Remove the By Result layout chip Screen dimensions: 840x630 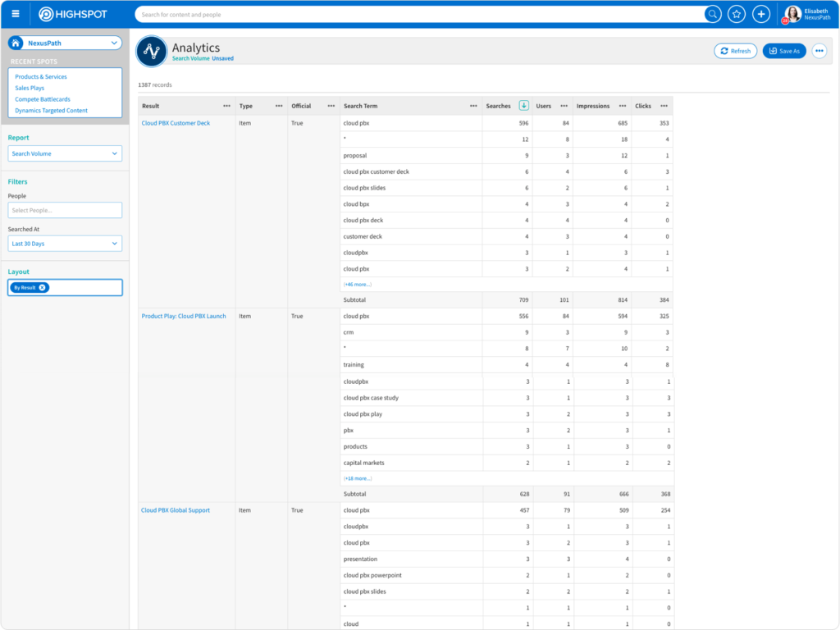43,288
